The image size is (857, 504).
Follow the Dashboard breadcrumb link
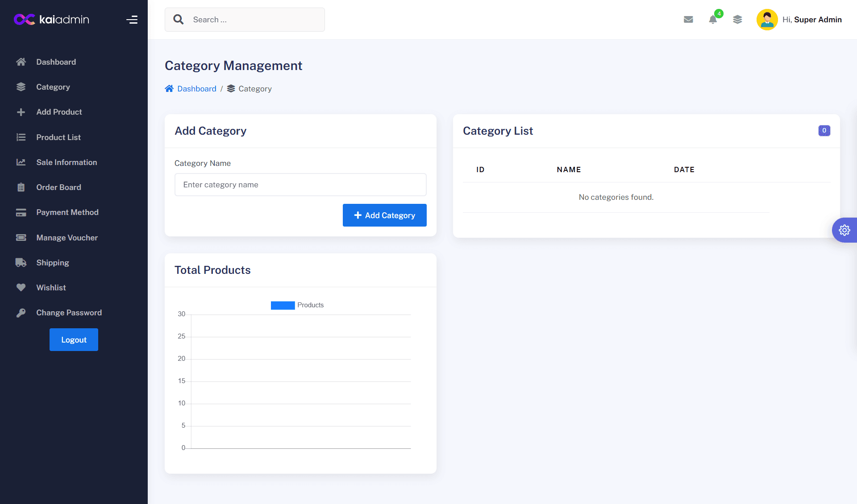coord(197,89)
